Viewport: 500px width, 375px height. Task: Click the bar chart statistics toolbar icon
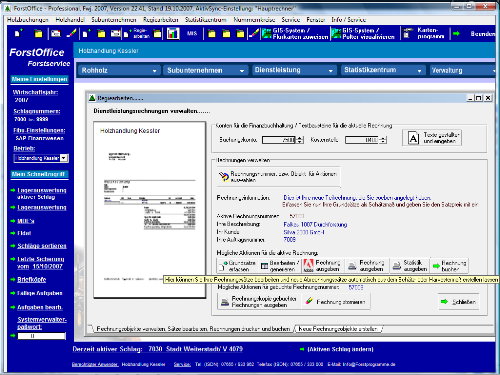(173, 33)
